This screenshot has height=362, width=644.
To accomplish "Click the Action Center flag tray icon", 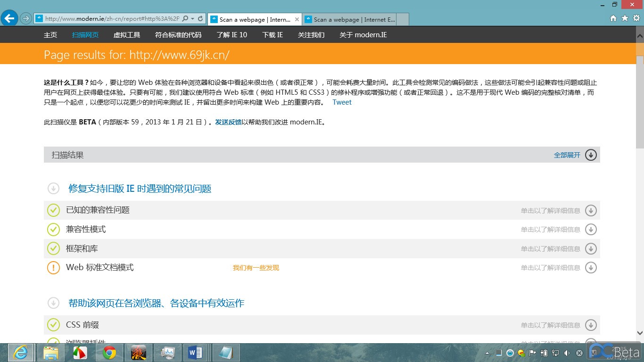I will [533, 353].
